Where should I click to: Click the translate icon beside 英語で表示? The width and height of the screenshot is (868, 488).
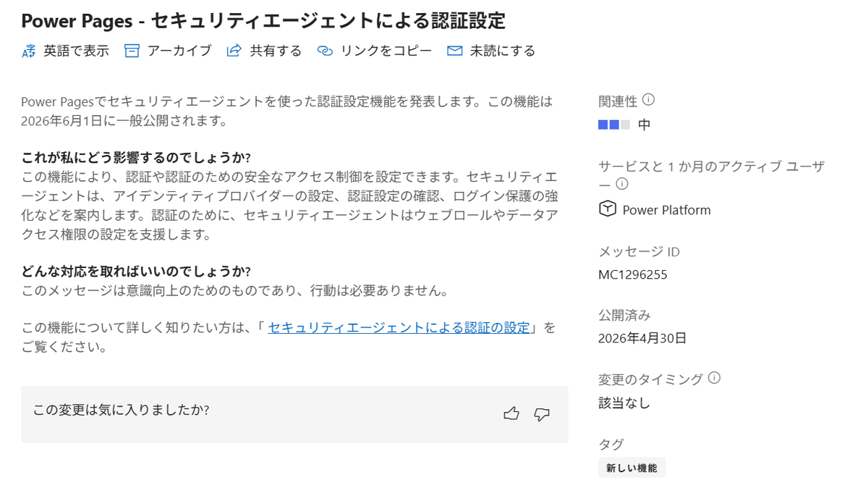coord(29,51)
